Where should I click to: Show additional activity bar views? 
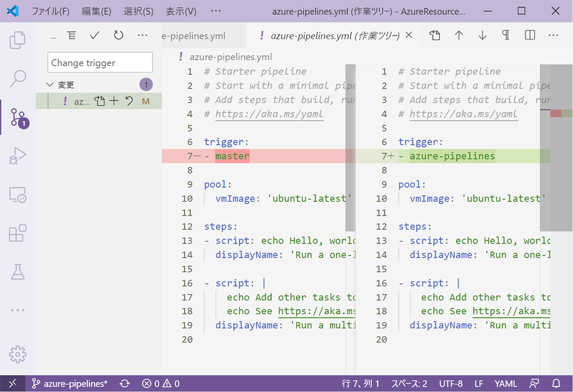[17, 310]
